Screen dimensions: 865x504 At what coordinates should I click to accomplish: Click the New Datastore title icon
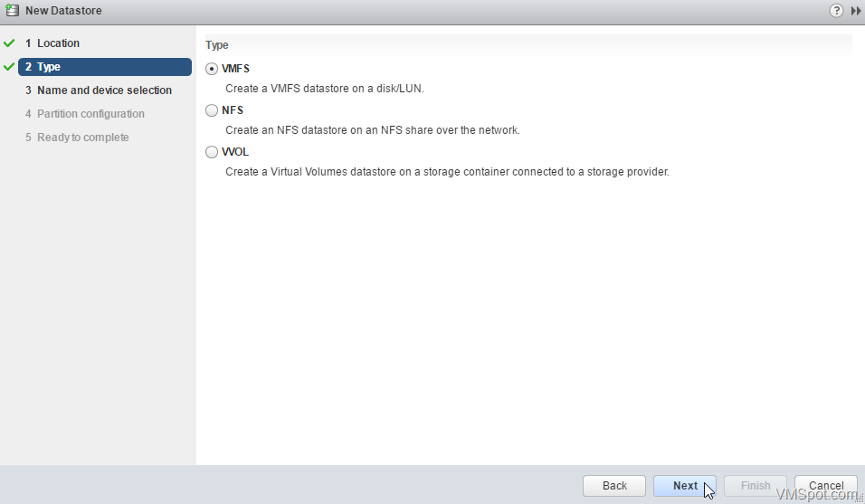[x=12, y=10]
